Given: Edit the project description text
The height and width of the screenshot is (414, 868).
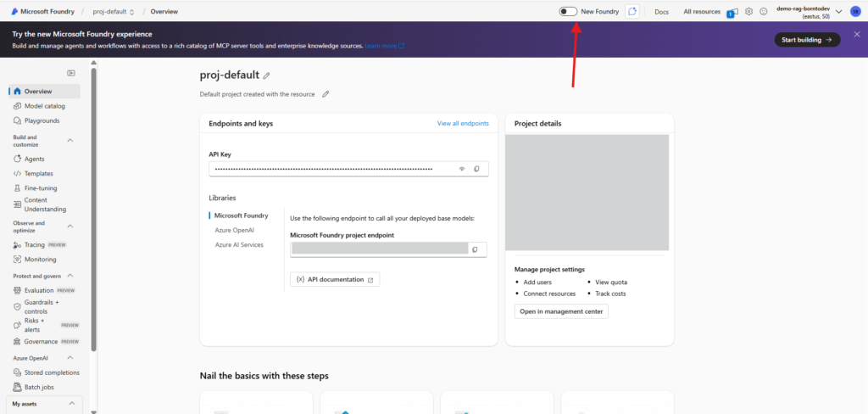Looking at the screenshot, I should point(325,94).
